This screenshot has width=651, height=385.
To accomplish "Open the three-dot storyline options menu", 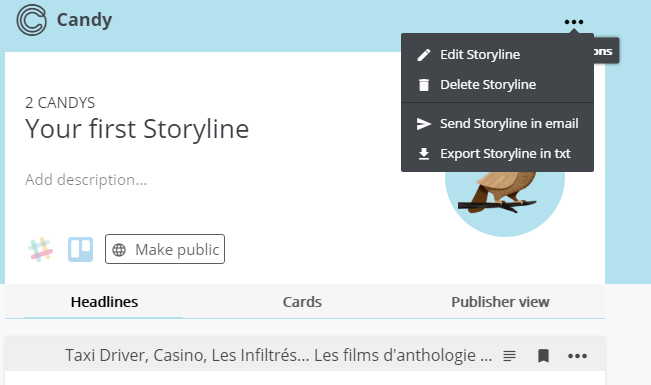I will click(x=574, y=22).
